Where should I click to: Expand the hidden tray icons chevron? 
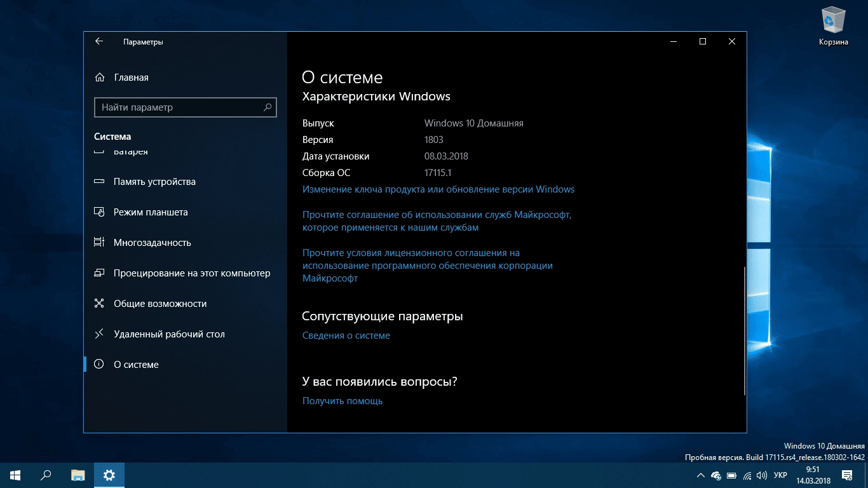[x=701, y=475]
